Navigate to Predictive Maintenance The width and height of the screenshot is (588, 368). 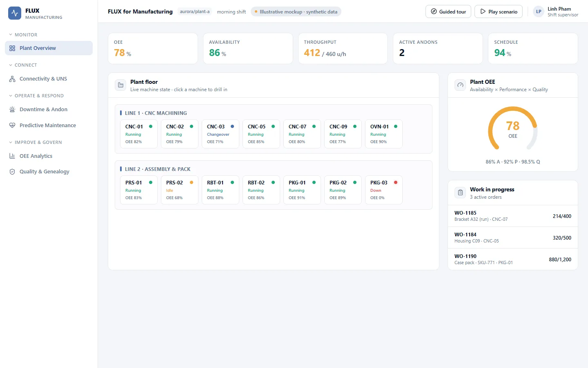coord(49,126)
